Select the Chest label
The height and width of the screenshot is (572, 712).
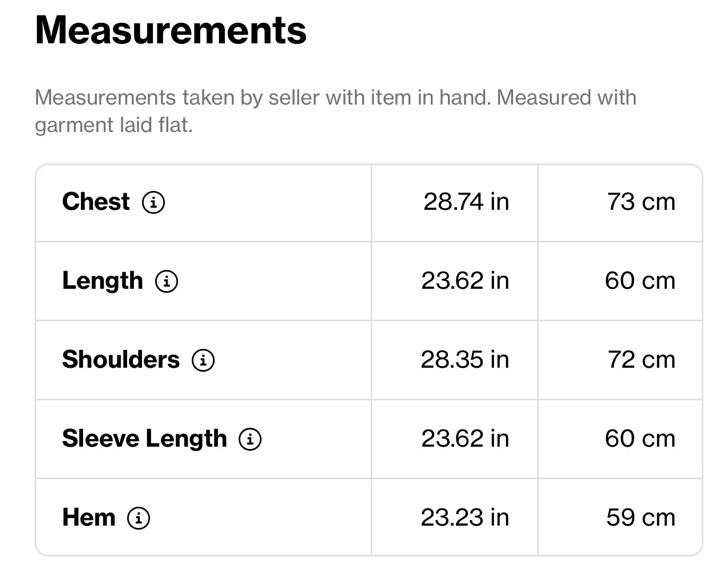point(96,202)
